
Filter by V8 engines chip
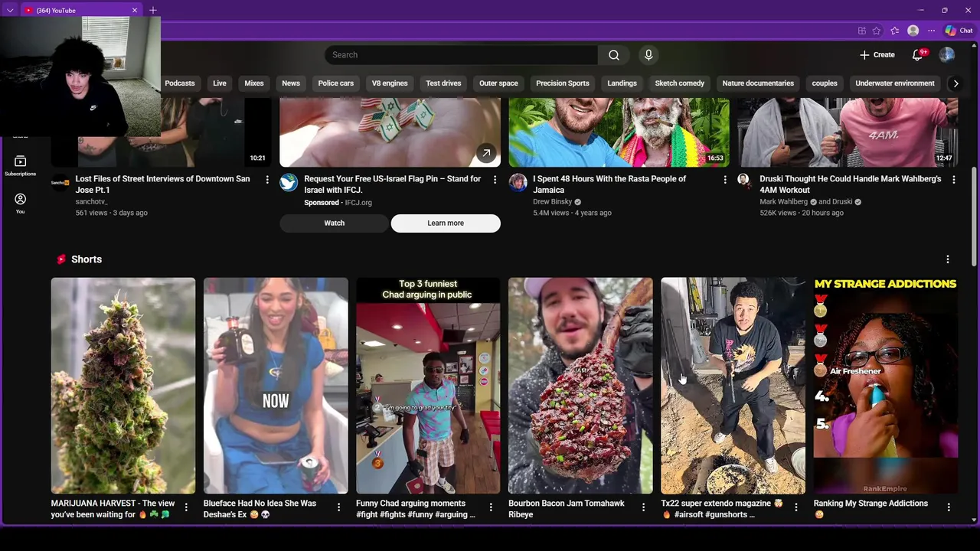(x=390, y=83)
